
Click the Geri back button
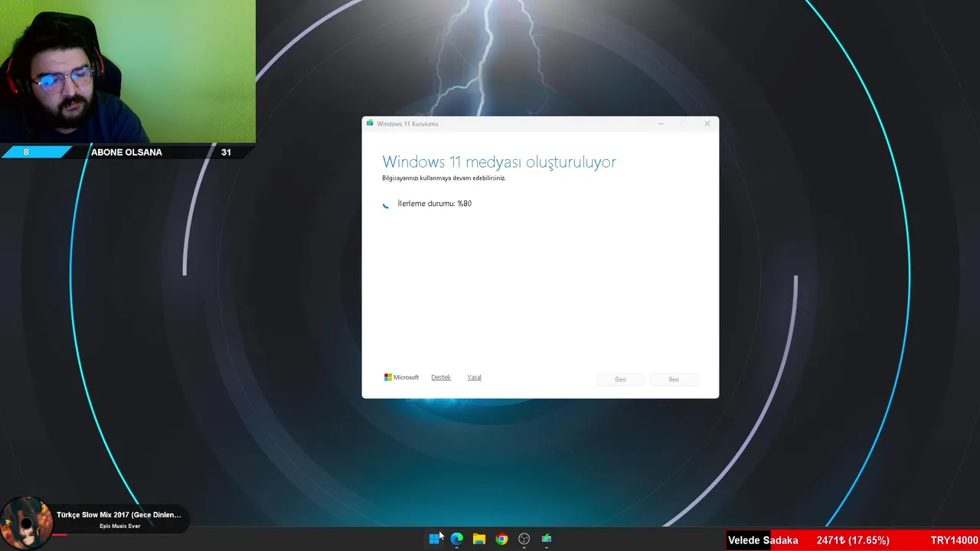[620, 380]
